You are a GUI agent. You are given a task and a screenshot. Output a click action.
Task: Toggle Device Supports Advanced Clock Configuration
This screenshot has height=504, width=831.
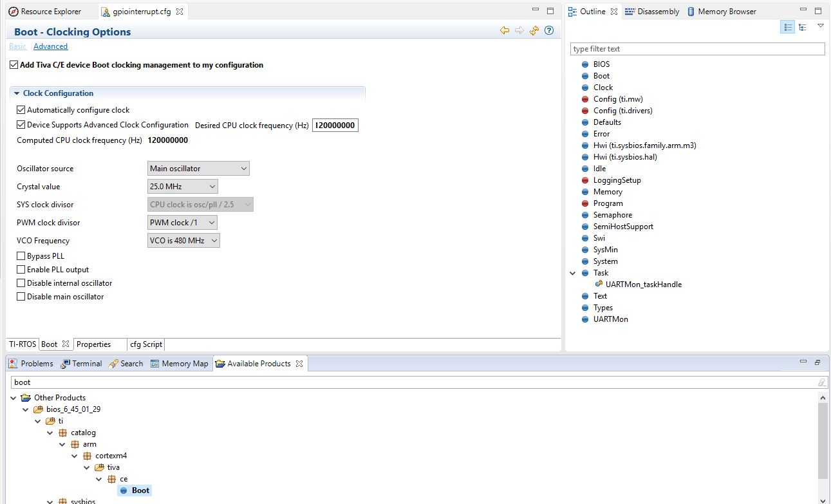tap(21, 125)
